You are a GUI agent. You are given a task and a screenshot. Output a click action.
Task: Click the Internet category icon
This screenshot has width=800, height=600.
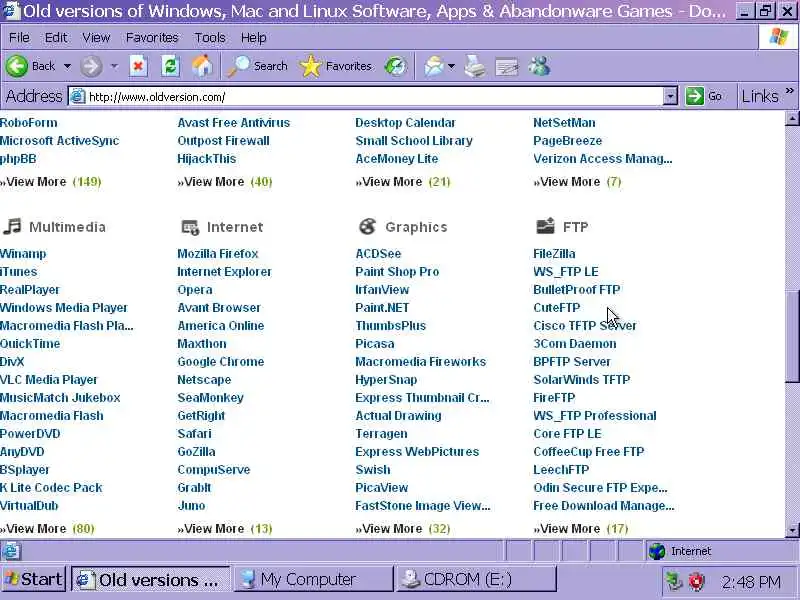[190, 227]
